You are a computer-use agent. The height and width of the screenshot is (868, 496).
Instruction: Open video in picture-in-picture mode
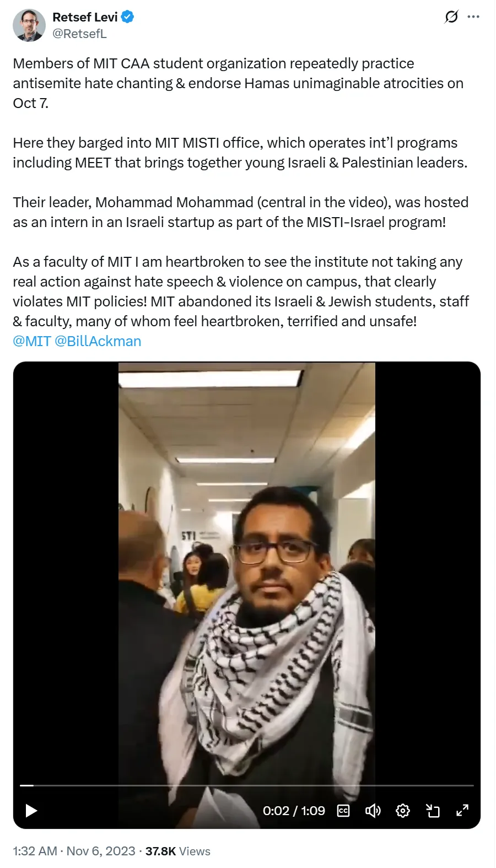coord(433,811)
